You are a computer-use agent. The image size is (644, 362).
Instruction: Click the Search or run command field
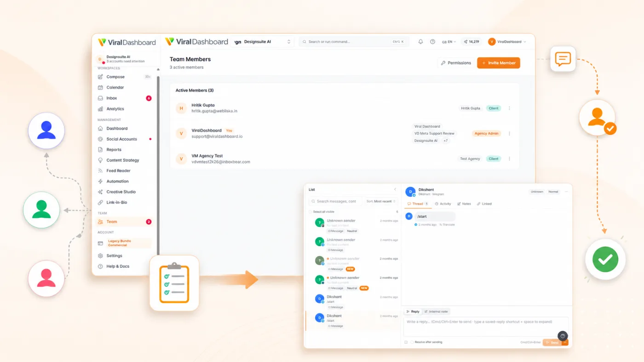tap(354, 42)
